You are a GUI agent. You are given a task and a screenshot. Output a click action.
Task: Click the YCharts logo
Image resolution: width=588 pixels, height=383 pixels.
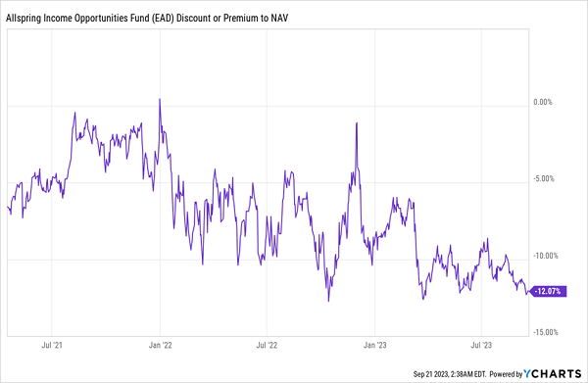(x=553, y=373)
